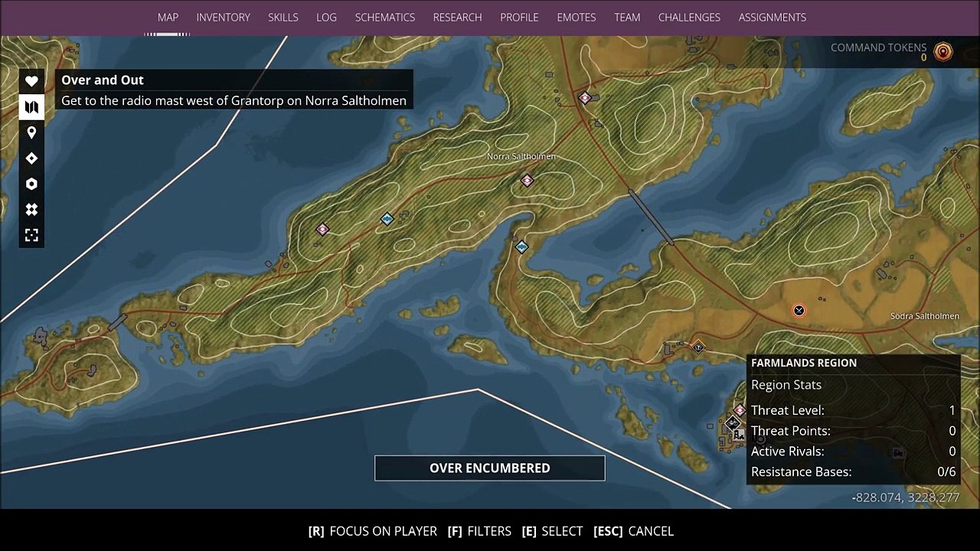Image resolution: width=980 pixels, height=551 pixels.
Task: Select the white building marker below the bicycle
Action: click(x=739, y=435)
